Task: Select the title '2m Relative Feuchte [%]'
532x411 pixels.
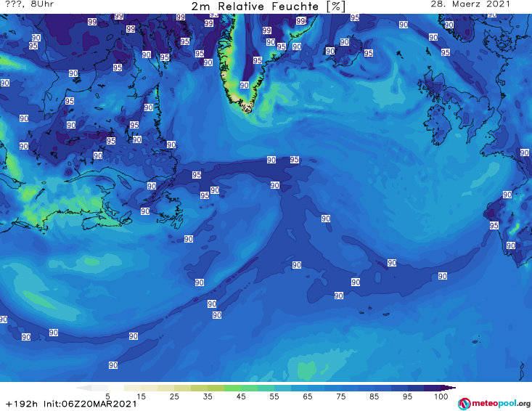Action: click(269, 7)
